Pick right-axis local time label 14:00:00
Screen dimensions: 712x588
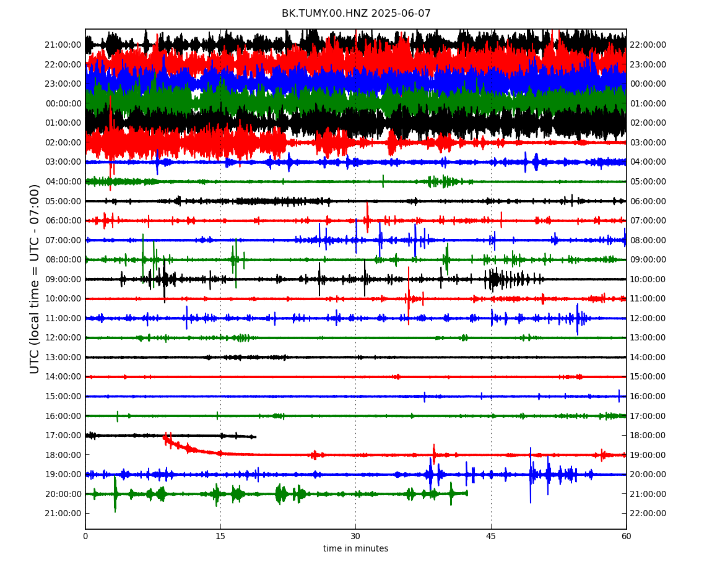pyautogui.click(x=648, y=357)
